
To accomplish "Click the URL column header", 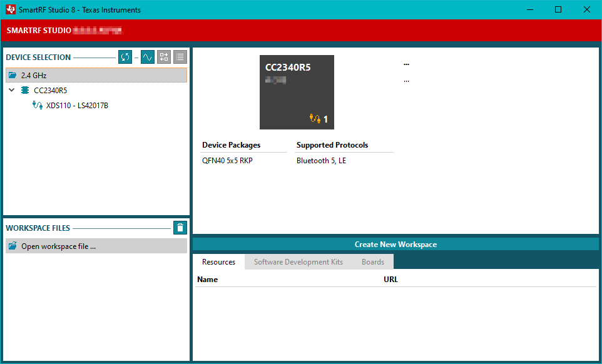I will pyautogui.click(x=390, y=280).
